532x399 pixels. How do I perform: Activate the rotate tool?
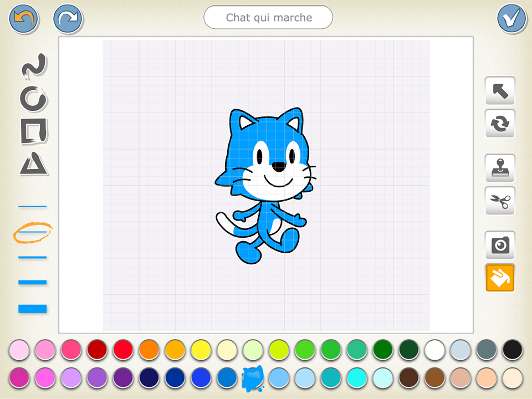[499, 123]
